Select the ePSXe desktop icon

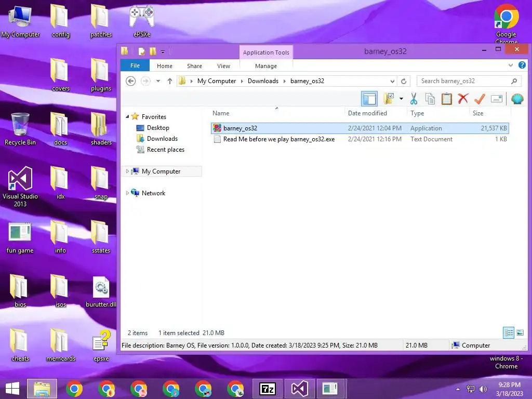tap(142, 21)
